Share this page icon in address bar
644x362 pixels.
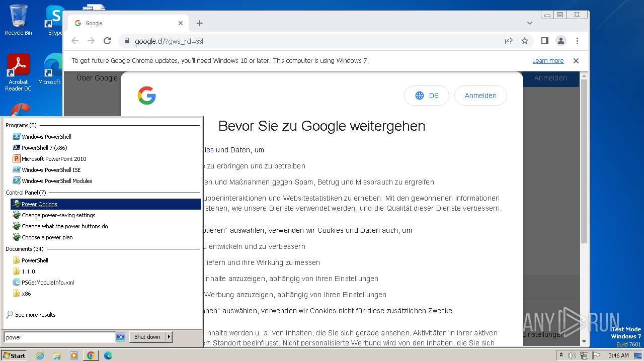click(x=509, y=41)
